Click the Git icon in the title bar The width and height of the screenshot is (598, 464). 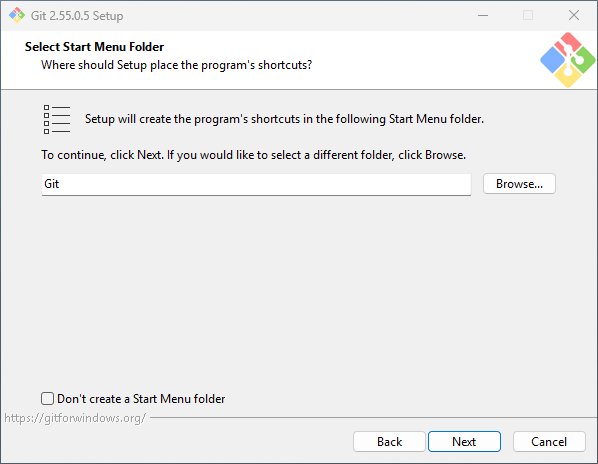[17, 15]
